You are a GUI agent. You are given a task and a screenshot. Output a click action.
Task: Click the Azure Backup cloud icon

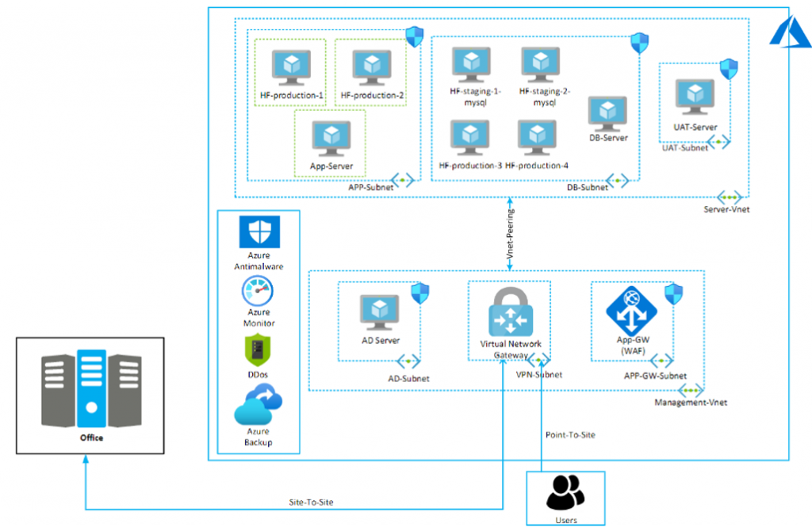[259, 406]
